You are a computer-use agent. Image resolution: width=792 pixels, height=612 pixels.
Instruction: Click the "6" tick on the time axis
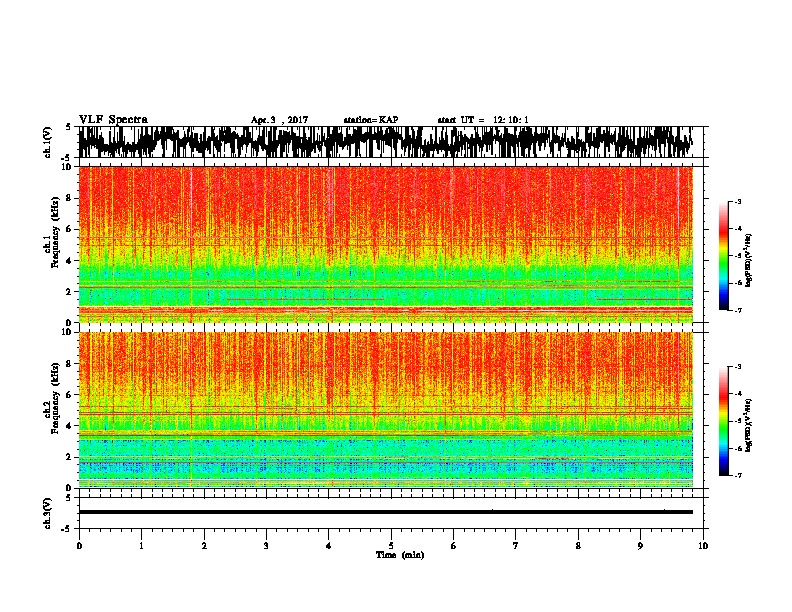click(x=454, y=546)
